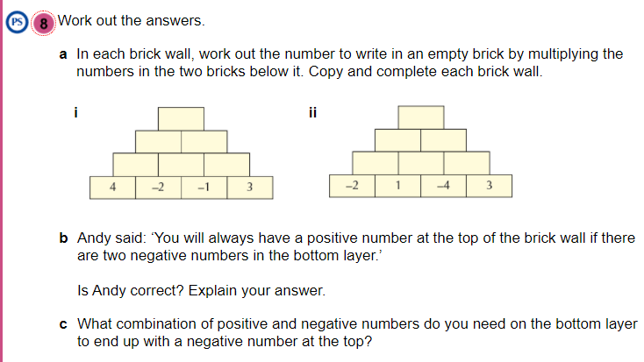Click the part label "a"
The image size is (644, 362).
coord(64,54)
